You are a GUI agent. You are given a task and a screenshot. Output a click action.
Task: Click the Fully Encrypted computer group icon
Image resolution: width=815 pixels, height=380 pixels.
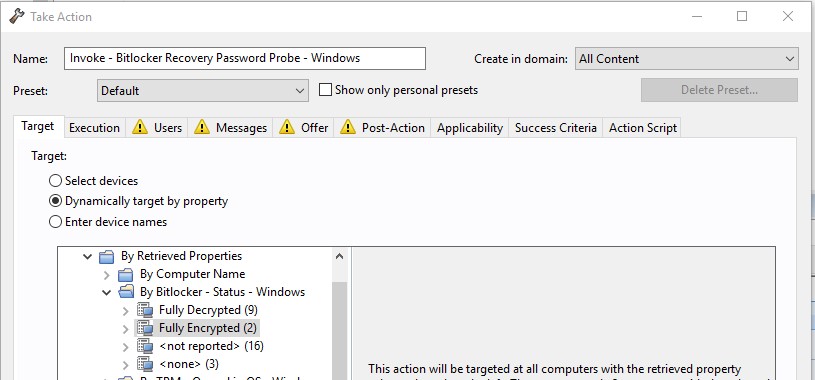coord(145,328)
